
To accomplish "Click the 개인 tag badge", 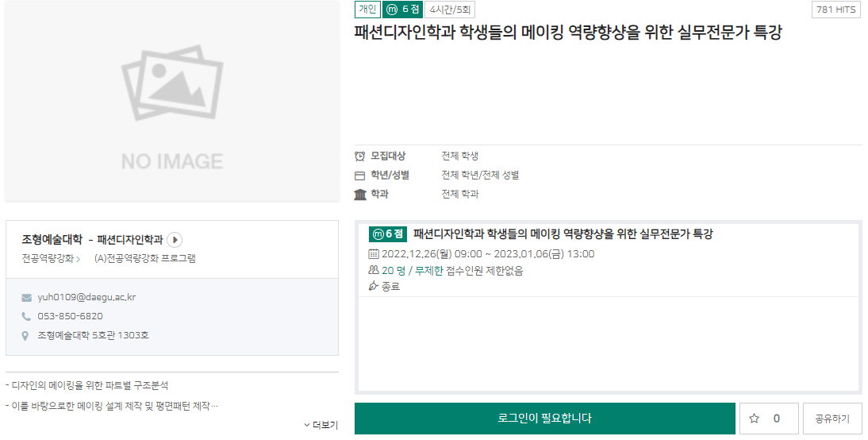I will 367,10.
